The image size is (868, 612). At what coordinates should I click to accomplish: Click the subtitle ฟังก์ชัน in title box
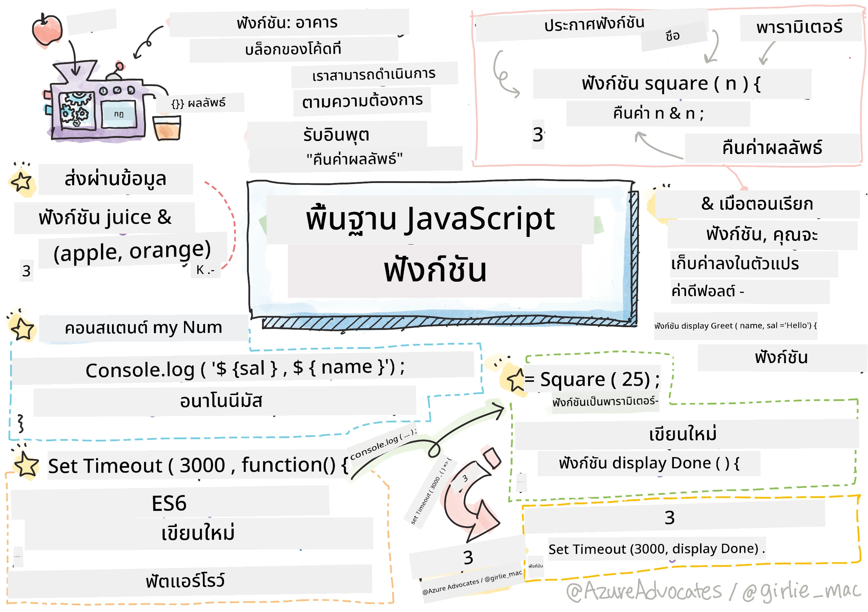(x=435, y=270)
